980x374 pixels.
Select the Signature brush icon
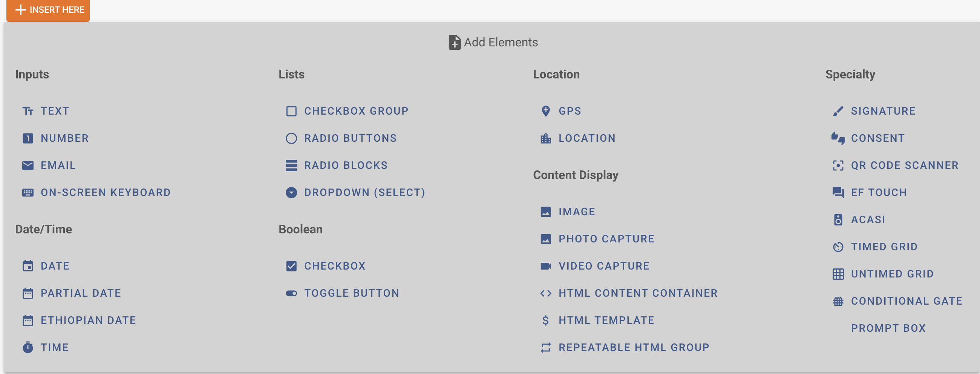(x=838, y=111)
